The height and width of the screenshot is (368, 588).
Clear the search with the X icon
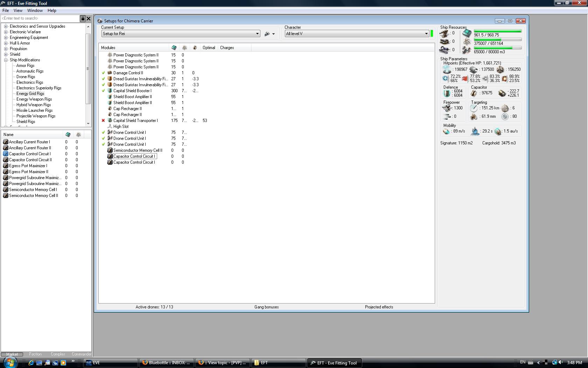[x=89, y=19]
